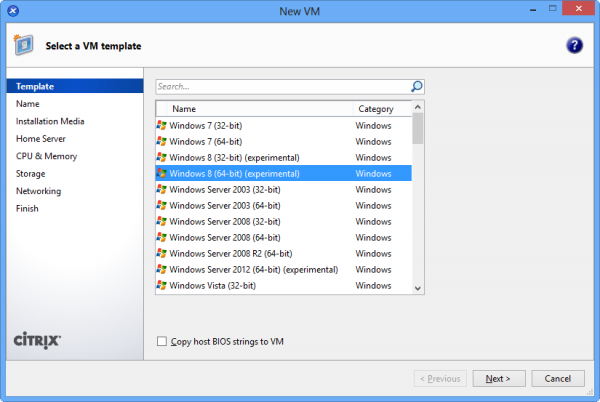The width and height of the screenshot is (600, 402).
Task: Click the scroll up arrow of template list
Action: 417,107
